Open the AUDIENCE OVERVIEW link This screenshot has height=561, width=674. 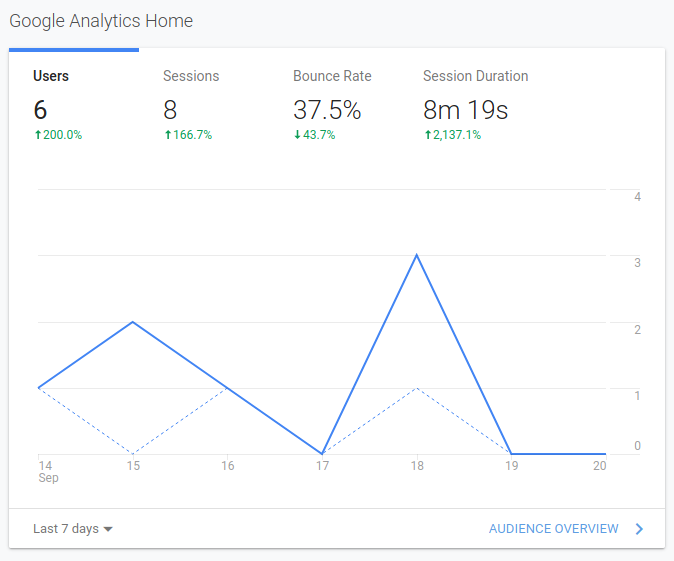[x=554, y=529]
